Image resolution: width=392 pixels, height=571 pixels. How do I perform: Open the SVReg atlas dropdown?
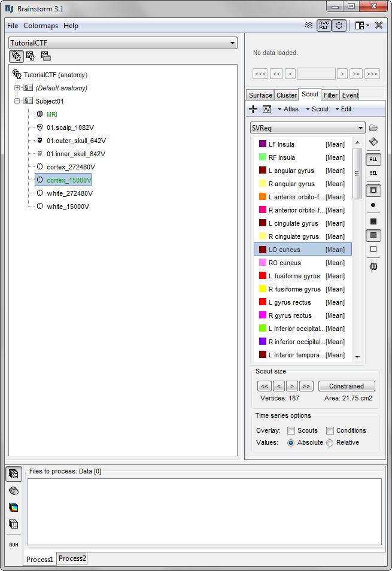pyautogui.click(x=307, y=127)
